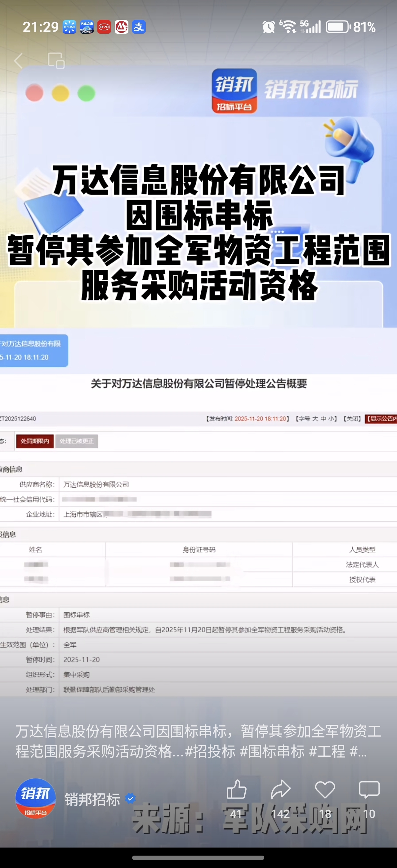Tap the home gesture bar at bottom
397x868 pixels.
coord(198,857)
